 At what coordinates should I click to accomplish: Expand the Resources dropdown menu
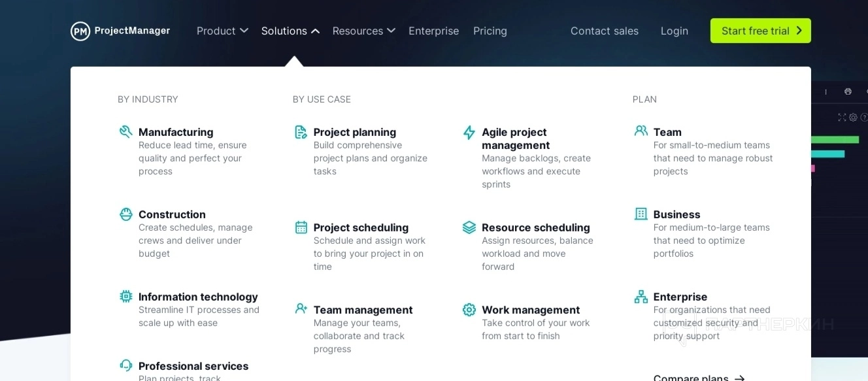pos(363,31)
